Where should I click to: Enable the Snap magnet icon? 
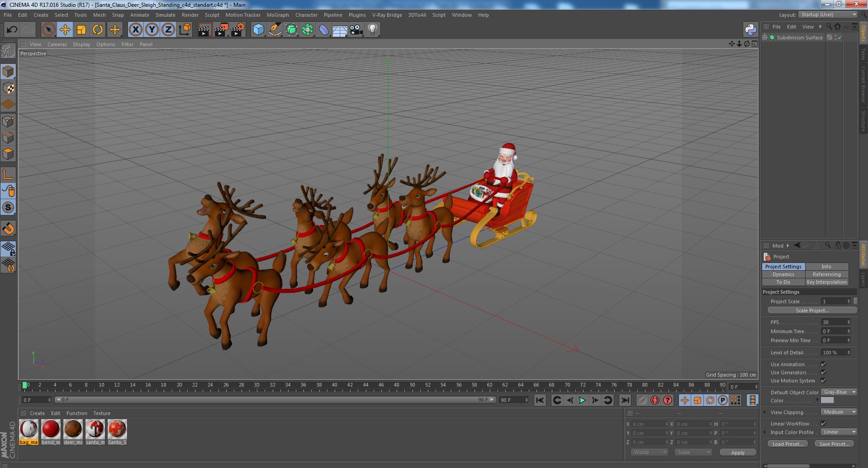tap(8, 229)
